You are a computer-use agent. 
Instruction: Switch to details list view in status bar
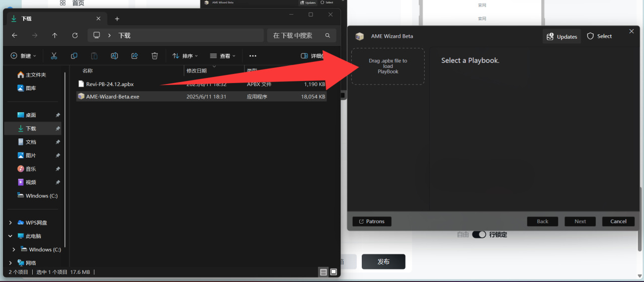pyautogui.click(x=323, y=272)
